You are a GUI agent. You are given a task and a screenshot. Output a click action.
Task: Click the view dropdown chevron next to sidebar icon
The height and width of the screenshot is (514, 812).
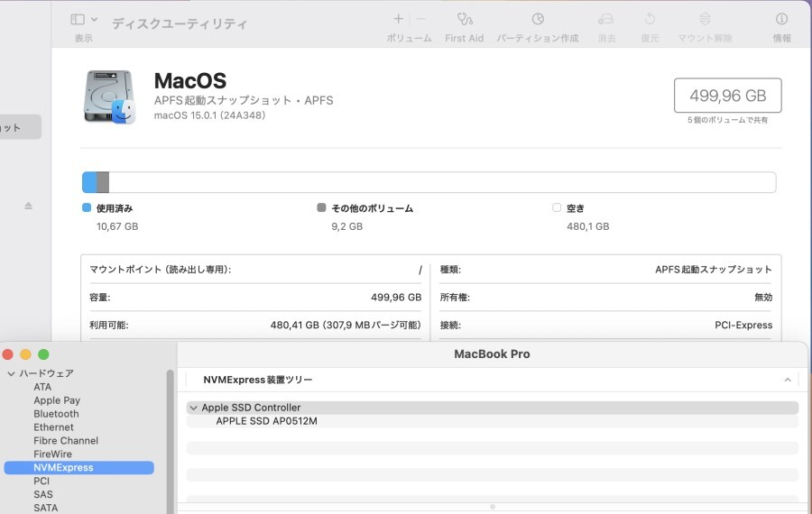[94, 20]
